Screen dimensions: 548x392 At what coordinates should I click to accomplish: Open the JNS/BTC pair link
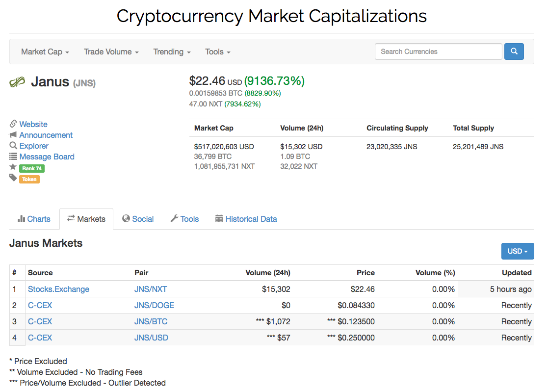(x=151, y=321)
